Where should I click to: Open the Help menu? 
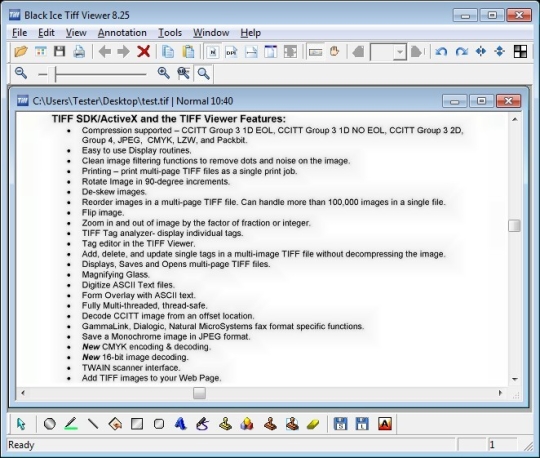coord(250,33)
